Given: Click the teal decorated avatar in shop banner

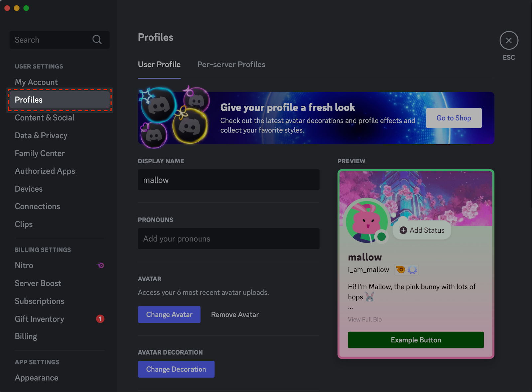Looking at the screenshot, I should pos(158,104).
